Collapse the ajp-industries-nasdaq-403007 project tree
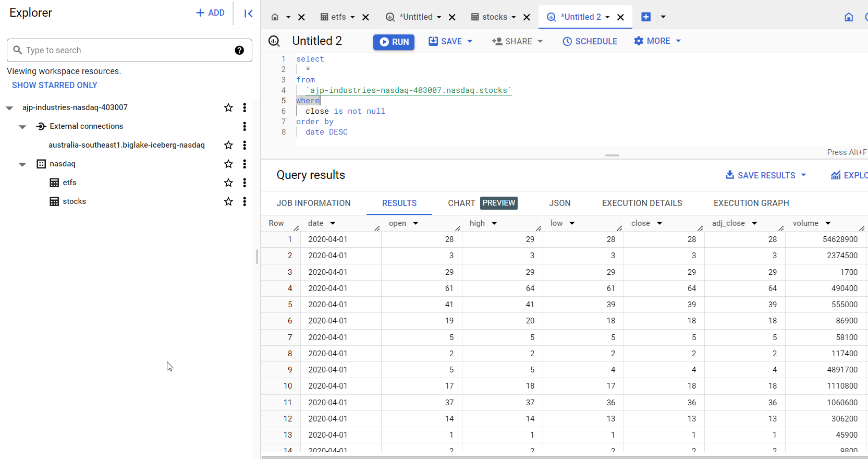This screenshot has height=459, width=868. tap(9, 108)
